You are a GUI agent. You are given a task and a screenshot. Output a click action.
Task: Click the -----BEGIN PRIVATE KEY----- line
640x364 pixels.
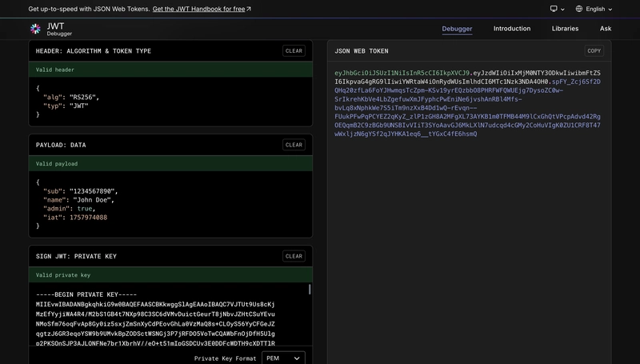(86, 294)
